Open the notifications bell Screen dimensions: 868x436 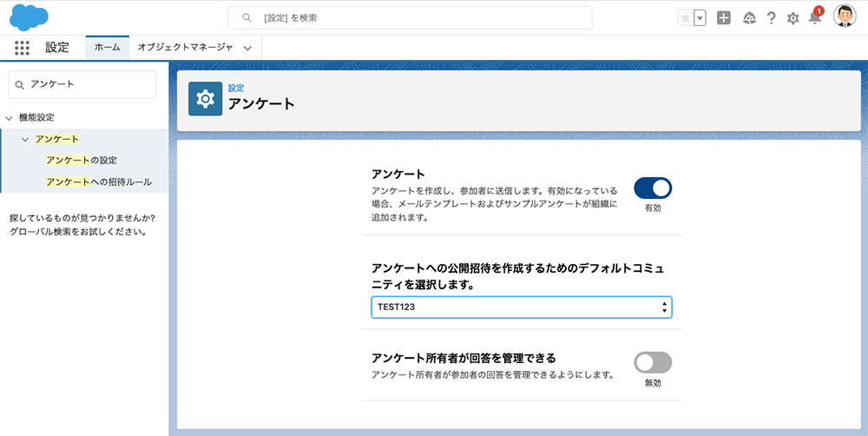tap(815, 17)
